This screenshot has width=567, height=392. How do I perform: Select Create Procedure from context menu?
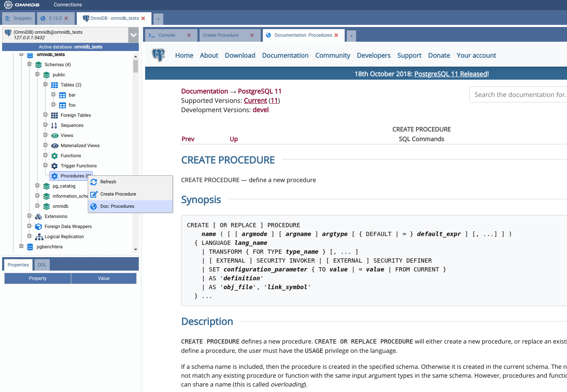coord(118,194)
